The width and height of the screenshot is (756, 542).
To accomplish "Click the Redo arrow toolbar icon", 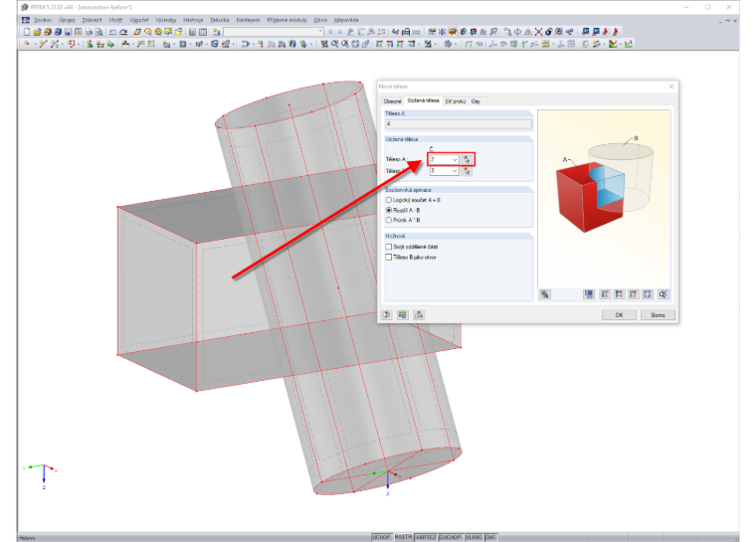I will coord(123,32).
